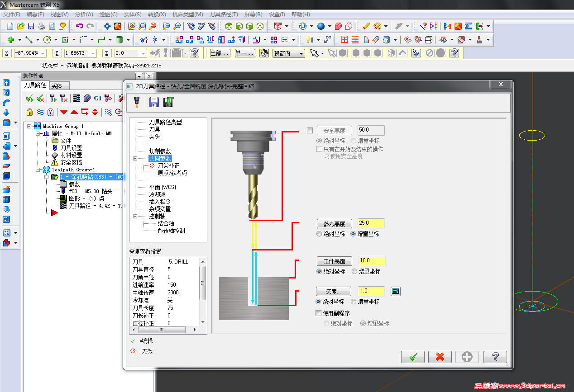This screenshot has width=574, height=392.
Task: Click solid extrude icon in left sidebar
Action: [6, 83]
